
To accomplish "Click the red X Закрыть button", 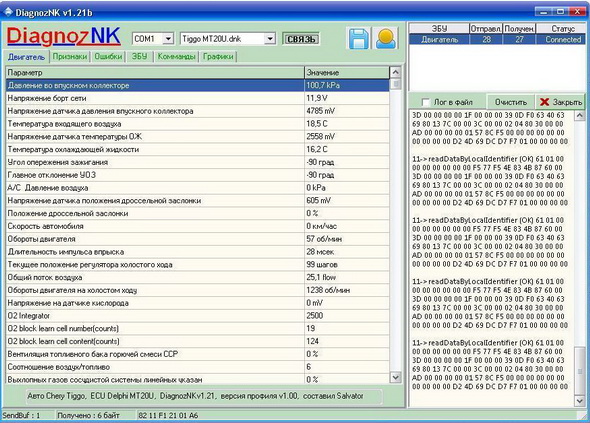I will tap(560, 102).
